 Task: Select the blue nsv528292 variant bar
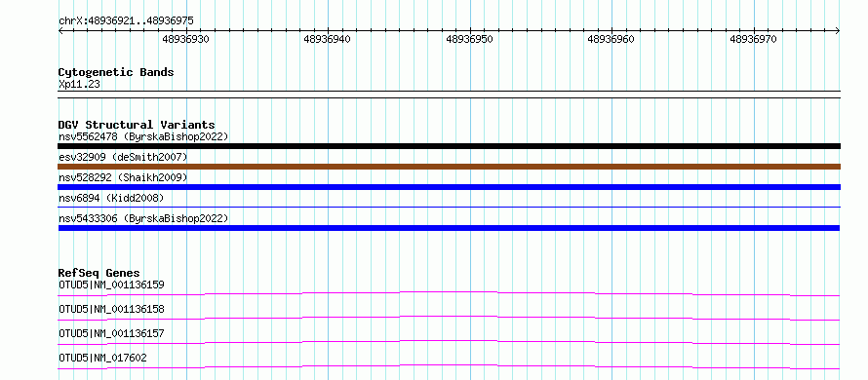(x=449, y=187)
